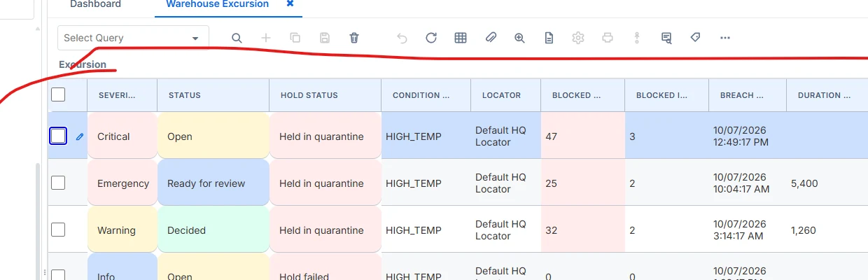This screenshot has height=280, width=868.
Task: Tick the checkbox for the Emergency row
Action: pyautogui.click(x=58, y=183)
